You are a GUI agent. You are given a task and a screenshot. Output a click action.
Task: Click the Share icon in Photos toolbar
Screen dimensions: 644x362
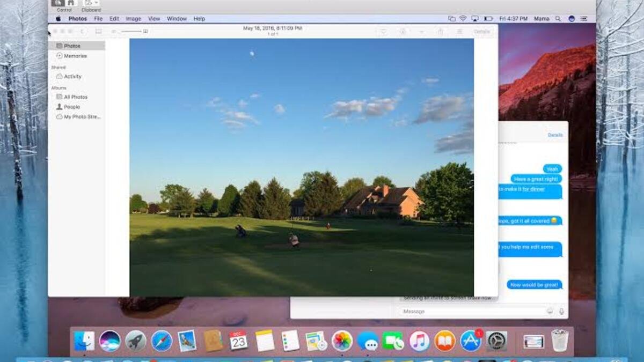[x=441, y=32]
